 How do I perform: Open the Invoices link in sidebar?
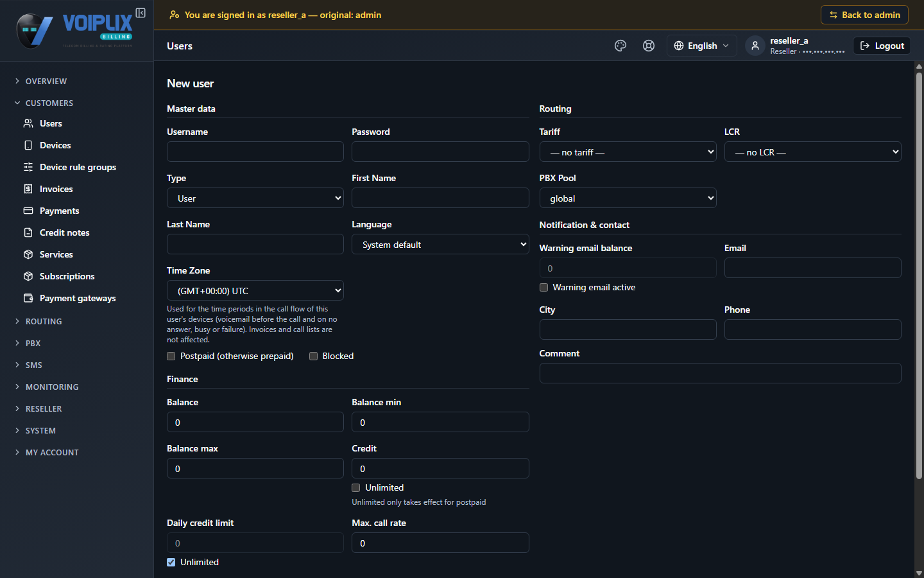[x=56, y=189]
